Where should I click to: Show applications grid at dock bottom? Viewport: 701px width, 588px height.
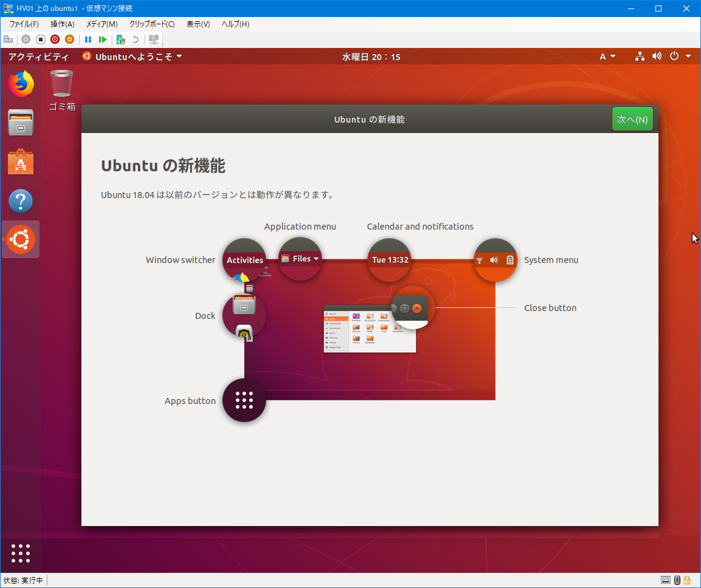coord(21,553)
